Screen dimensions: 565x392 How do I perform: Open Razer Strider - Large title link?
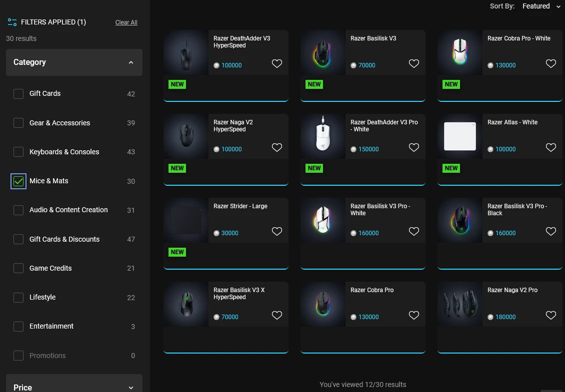[x=240, y=206]
